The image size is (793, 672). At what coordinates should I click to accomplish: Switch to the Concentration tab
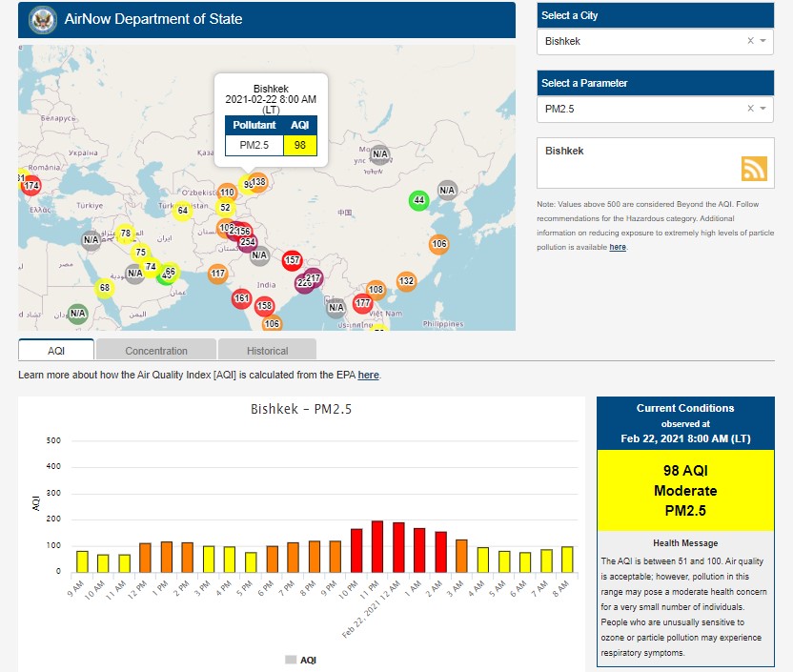click(156, 350)
